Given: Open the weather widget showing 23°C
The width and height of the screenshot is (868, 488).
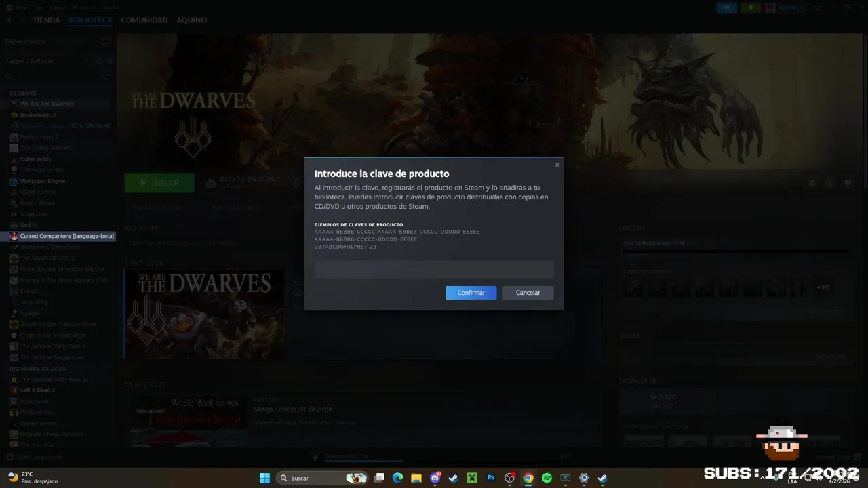Looking at the screenshot, I should [33, 478].
